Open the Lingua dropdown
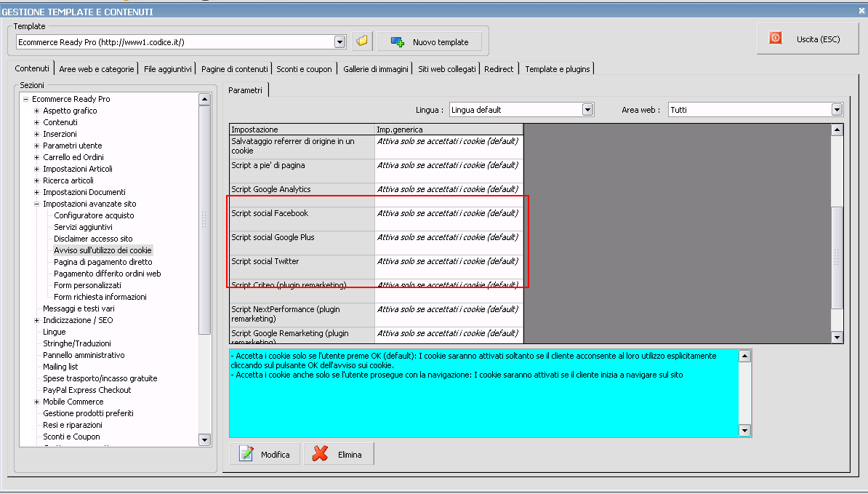Viewport: 868px width, 494px height. [x=588, y=110]
